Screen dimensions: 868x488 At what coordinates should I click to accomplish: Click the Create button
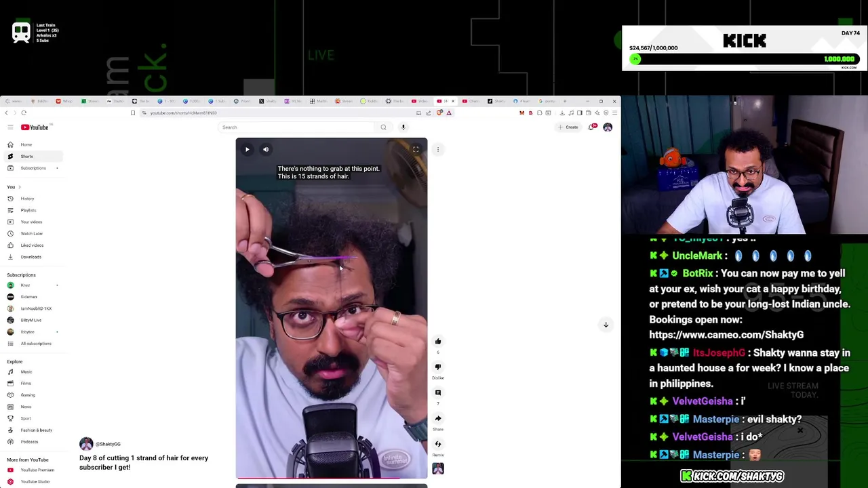click(x=568, y=127)
